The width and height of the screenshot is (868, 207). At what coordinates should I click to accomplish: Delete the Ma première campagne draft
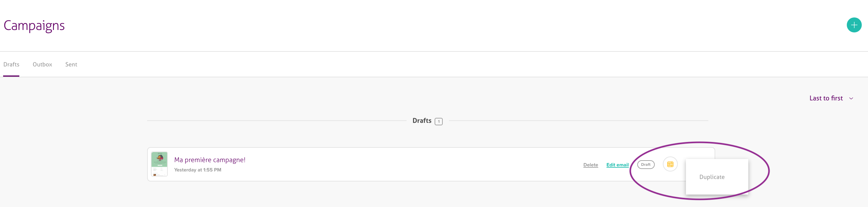[x=590, y=165]
